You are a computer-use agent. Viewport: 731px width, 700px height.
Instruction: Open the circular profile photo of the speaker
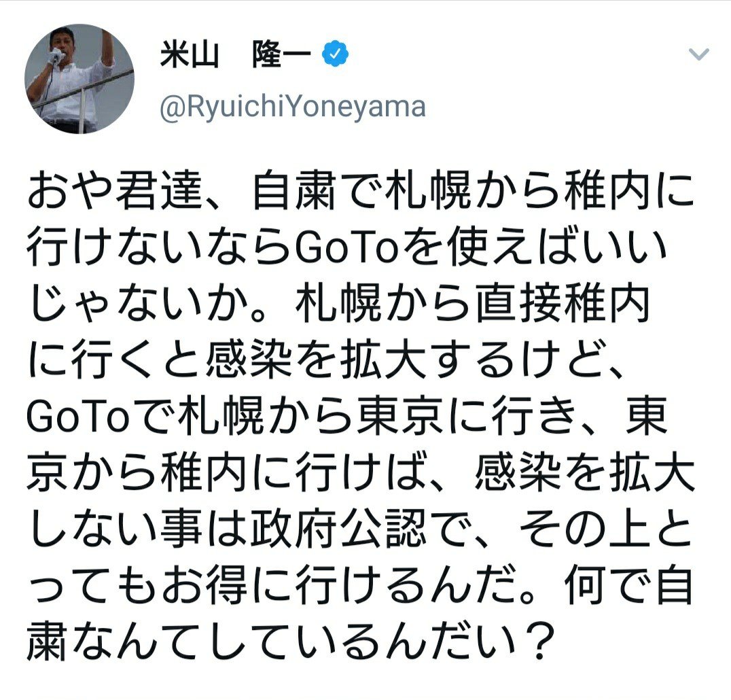(79, 79)
